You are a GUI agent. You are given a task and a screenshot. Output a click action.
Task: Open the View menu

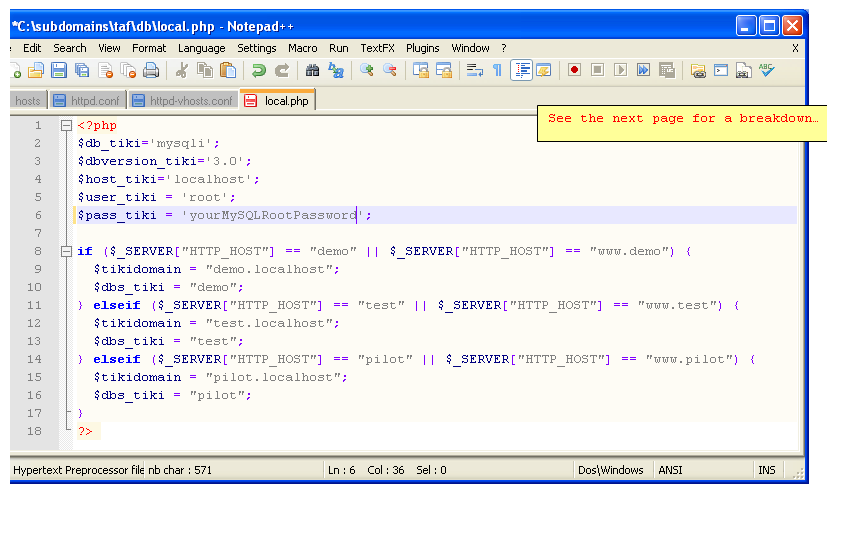(109, 48)
